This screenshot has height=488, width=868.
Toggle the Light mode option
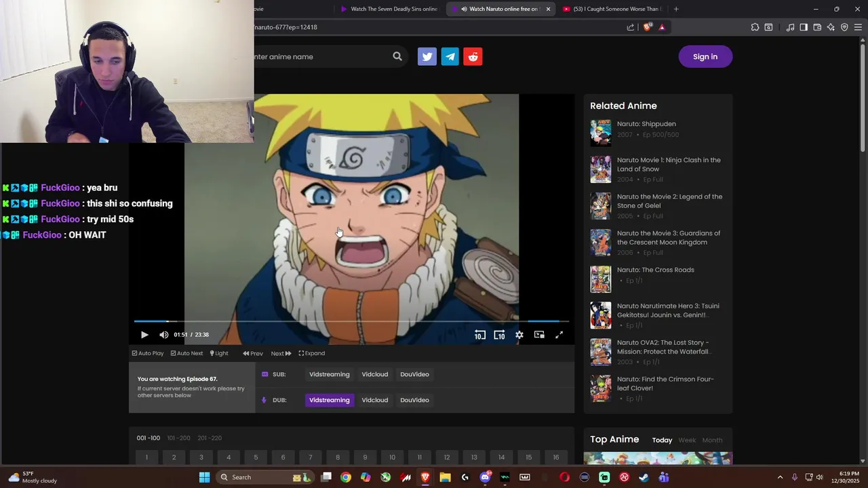tap(219, 353)
